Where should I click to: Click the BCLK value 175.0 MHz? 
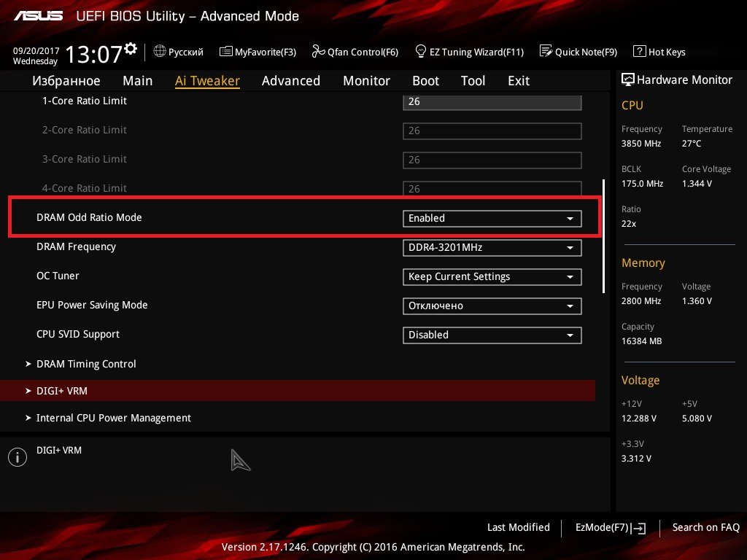click(x=642, y=183)
